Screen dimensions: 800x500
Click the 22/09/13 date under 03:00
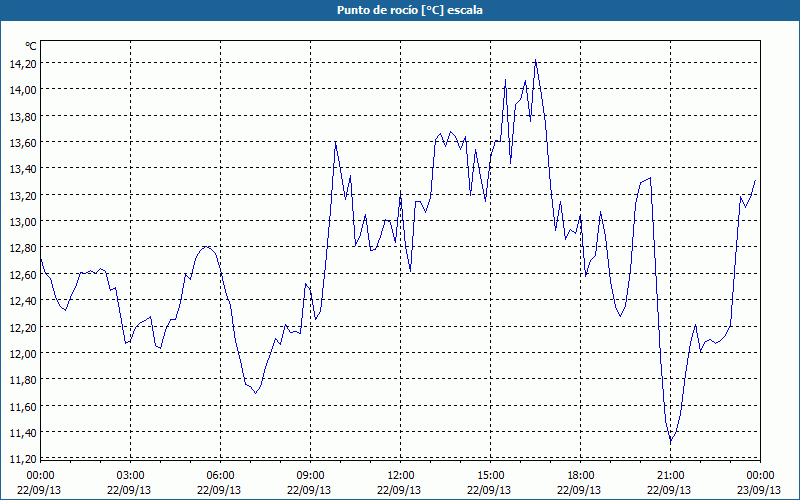coord(129,490)
